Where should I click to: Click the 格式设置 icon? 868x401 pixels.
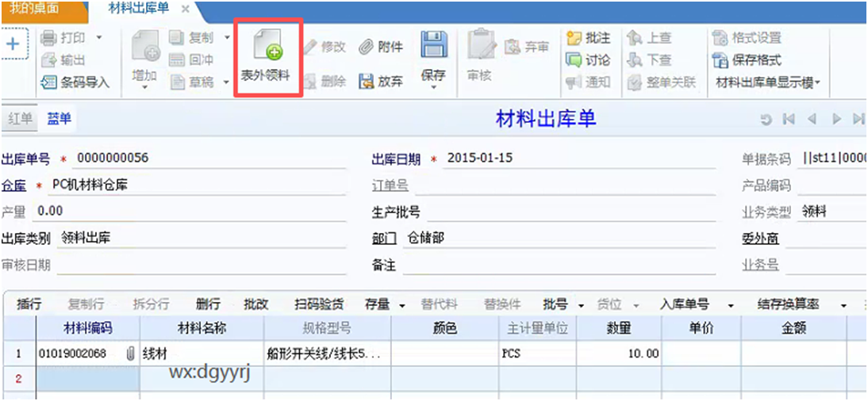pyautogui.click(x=720, y=37)
